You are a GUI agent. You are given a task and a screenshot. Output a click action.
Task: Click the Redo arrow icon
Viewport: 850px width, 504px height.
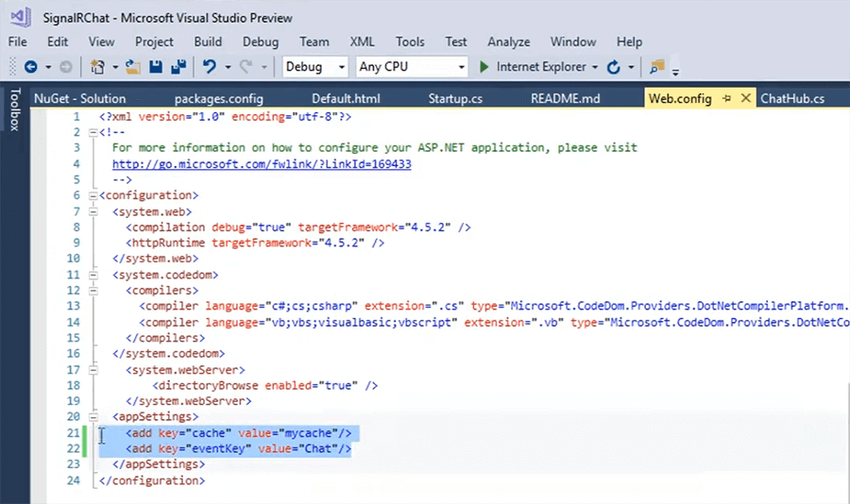point(246,67)
